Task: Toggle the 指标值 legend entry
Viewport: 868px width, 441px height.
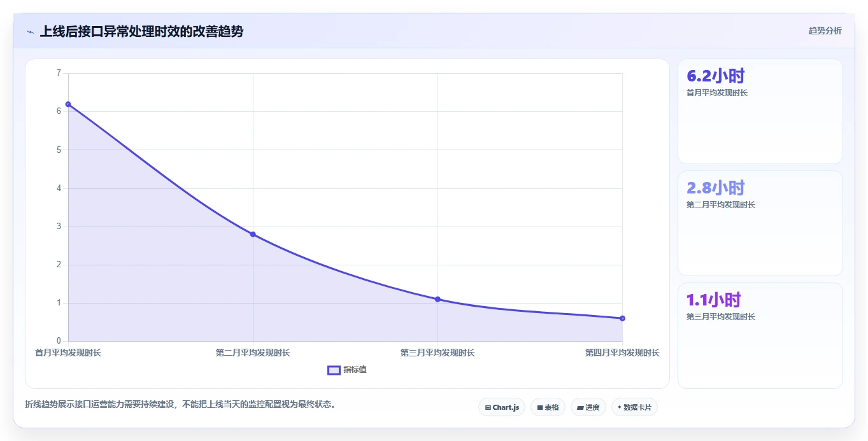Action: click(347, 370)
